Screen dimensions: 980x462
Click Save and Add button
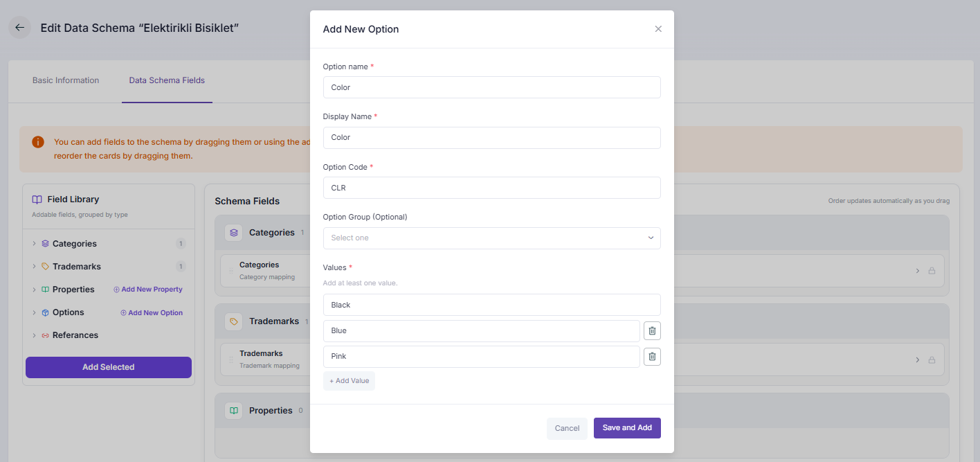tap(627, 428)
